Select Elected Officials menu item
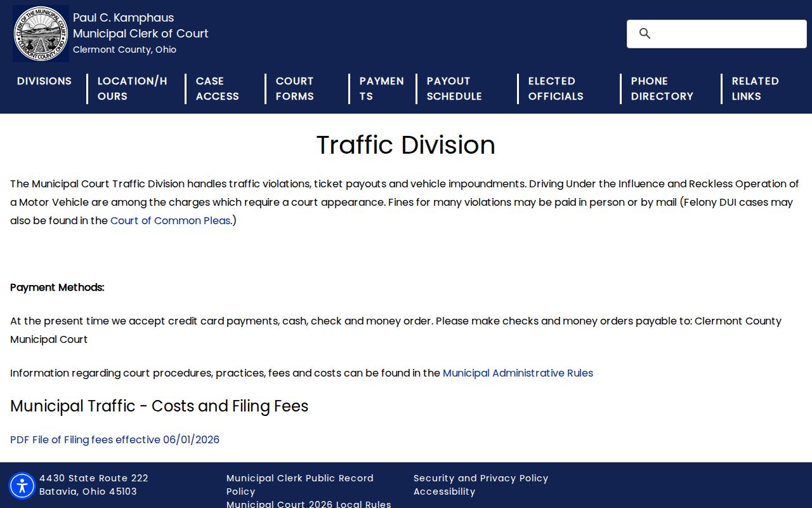The image size is (812, 508). point(556,89)
